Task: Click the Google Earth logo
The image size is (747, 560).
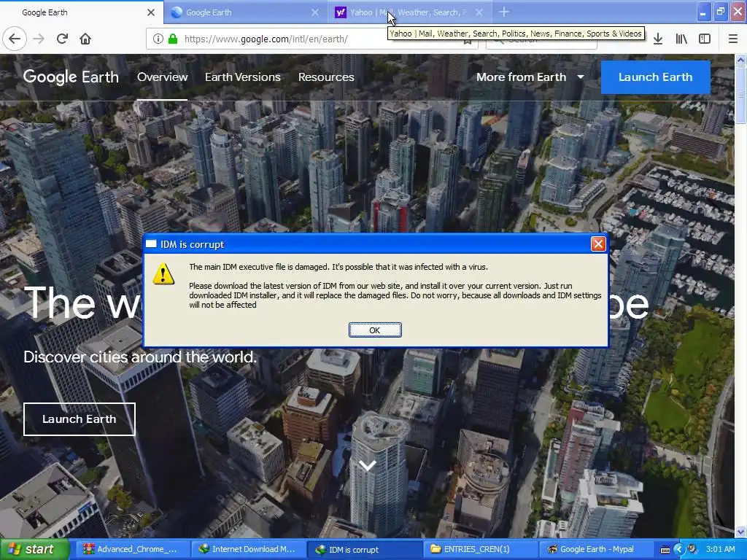Action: point(71,77)
